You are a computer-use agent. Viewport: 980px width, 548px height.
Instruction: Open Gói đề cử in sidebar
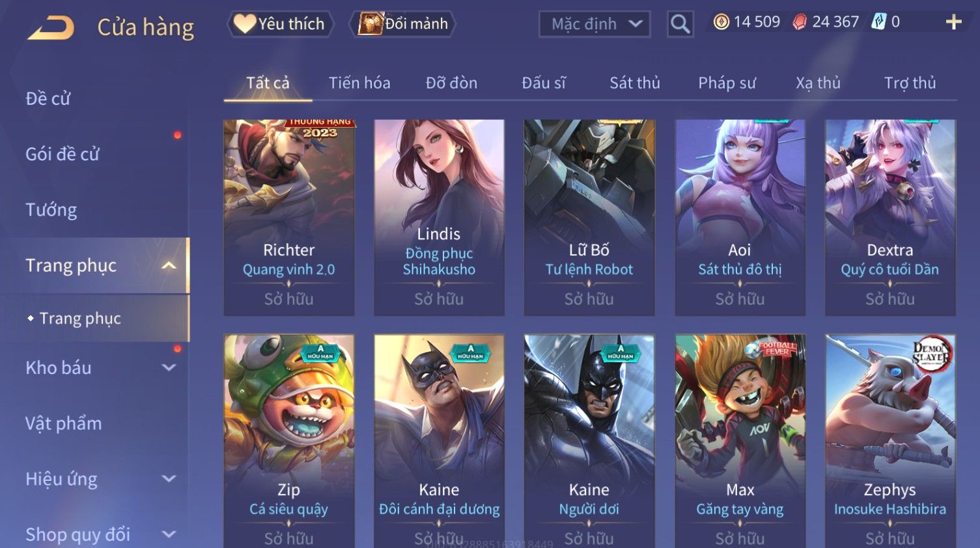coord(63,154)
